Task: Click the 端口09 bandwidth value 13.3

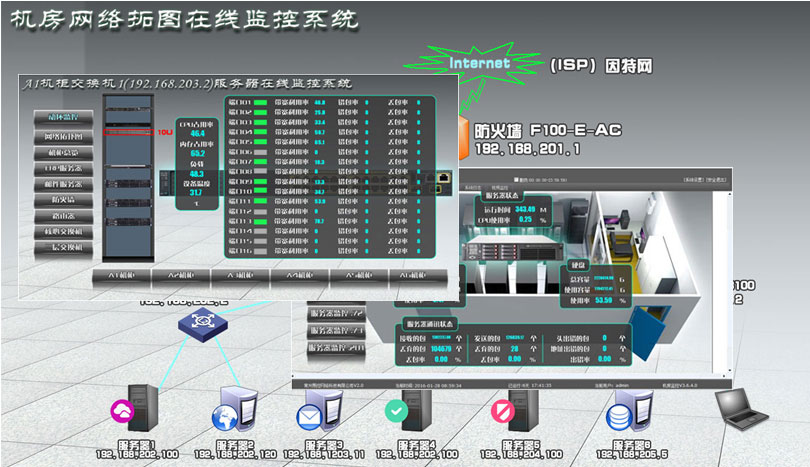Action: pyautogui.click(x=320, y=182)
